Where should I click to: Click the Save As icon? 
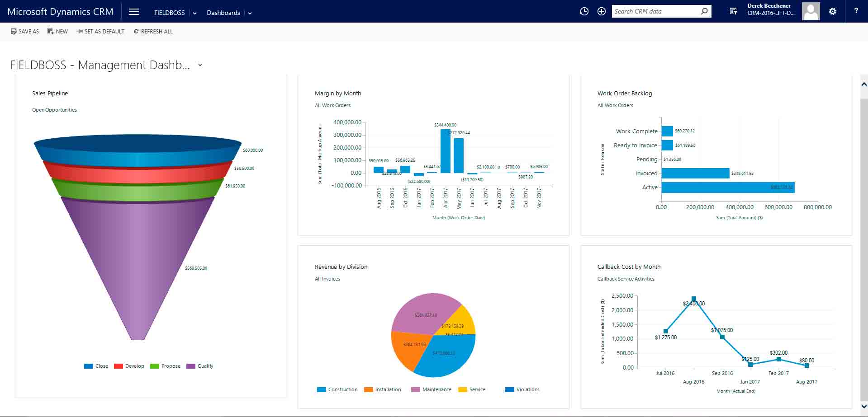click(14, 32)
